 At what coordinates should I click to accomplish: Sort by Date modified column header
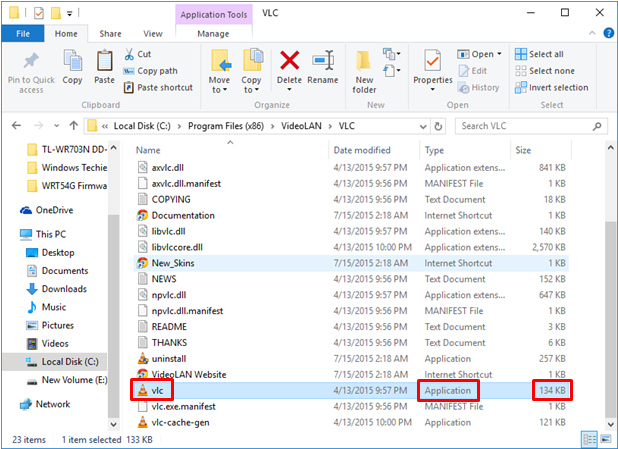(362, 150)
